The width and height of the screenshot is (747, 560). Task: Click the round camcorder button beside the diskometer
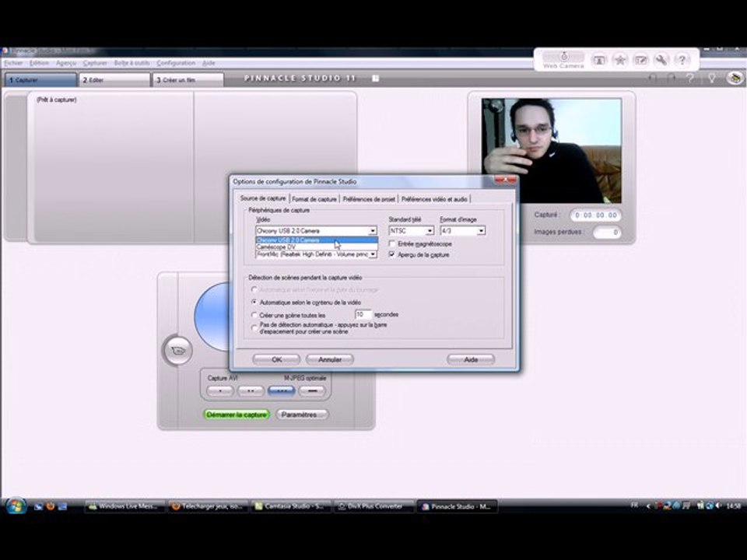(177, 351)
